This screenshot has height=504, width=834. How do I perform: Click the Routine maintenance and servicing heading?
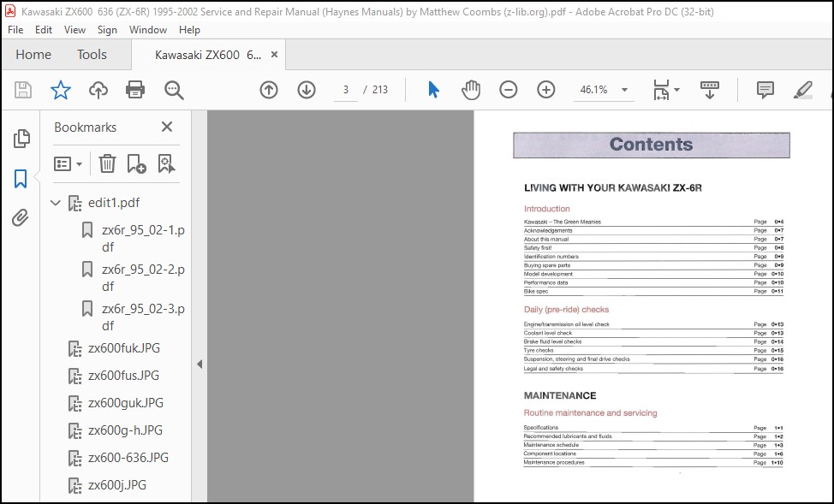point(591,412)
